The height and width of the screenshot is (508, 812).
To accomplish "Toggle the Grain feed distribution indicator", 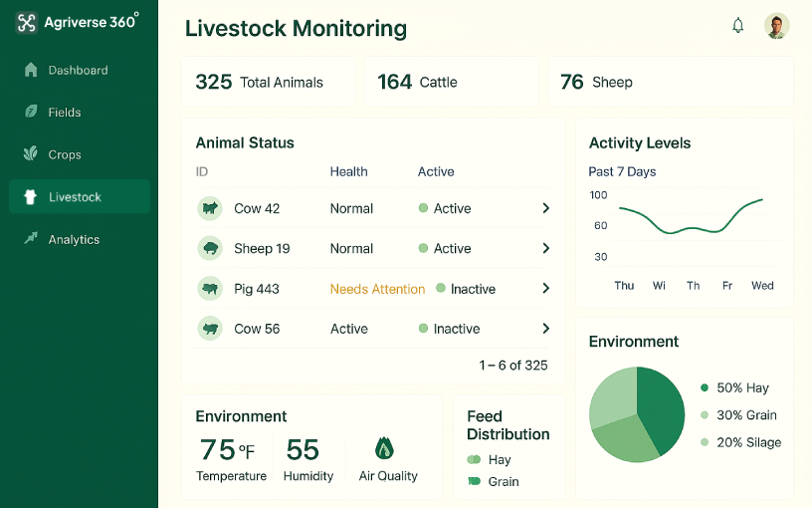I will coord(474,482).
